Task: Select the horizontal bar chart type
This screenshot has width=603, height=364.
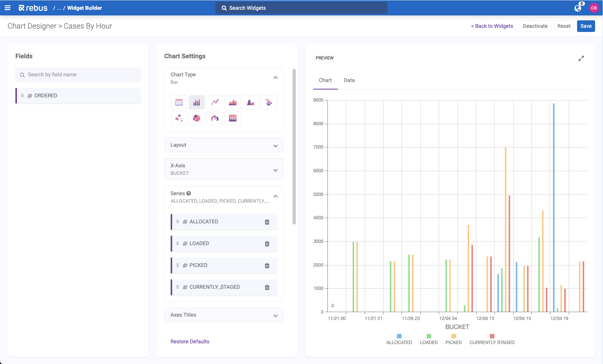Action: 269,102
